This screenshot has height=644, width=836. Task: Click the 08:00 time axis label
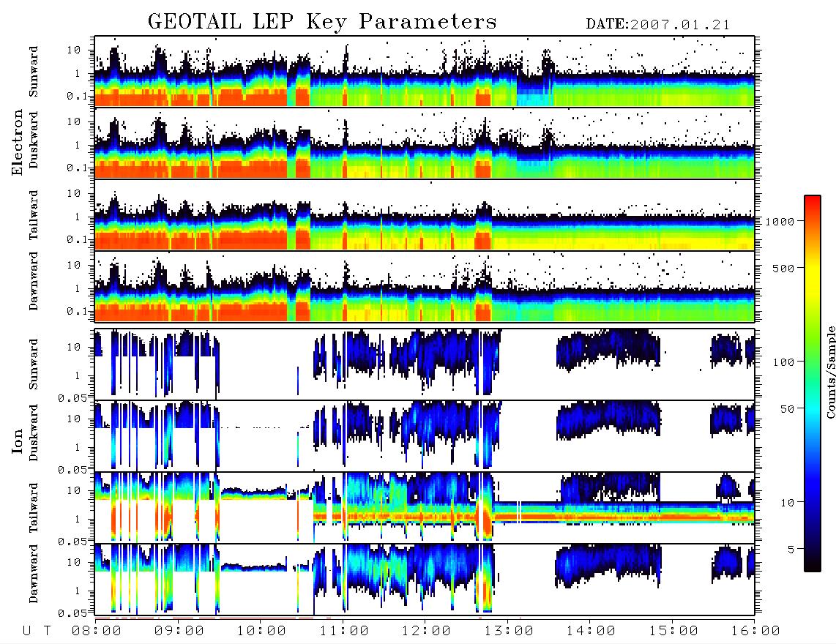tap(97, 632)
